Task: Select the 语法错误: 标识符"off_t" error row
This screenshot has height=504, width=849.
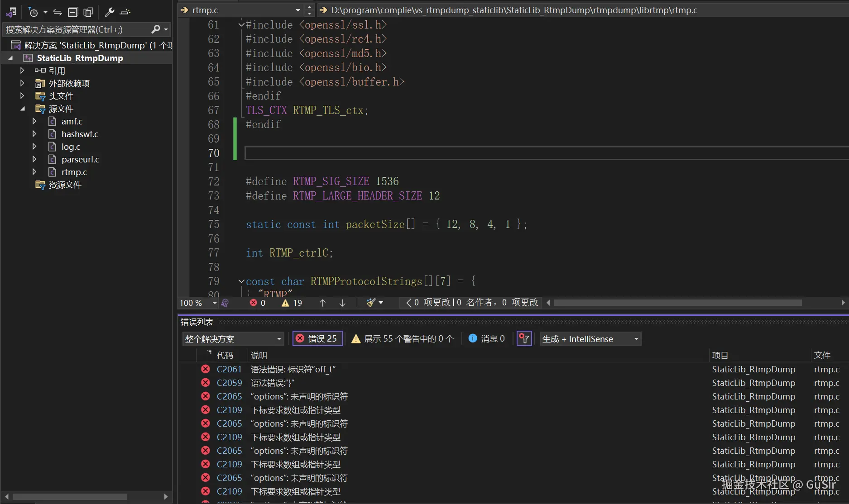Action: [x=513, y=369]
